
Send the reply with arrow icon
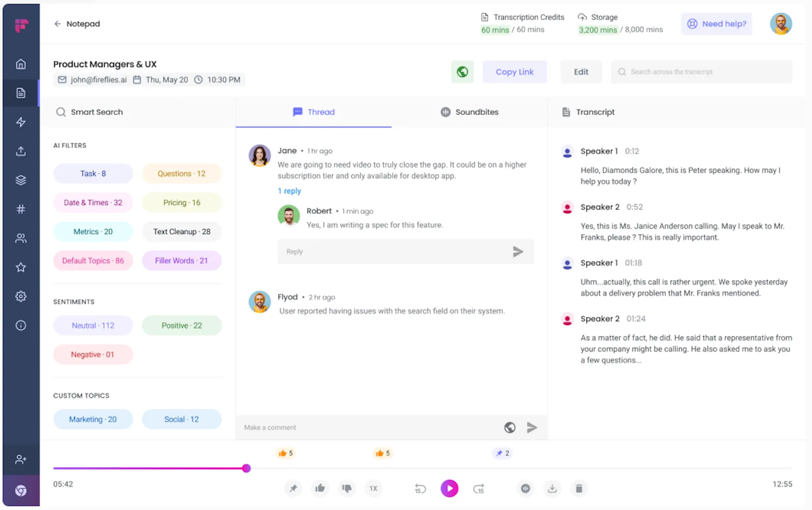518,251
